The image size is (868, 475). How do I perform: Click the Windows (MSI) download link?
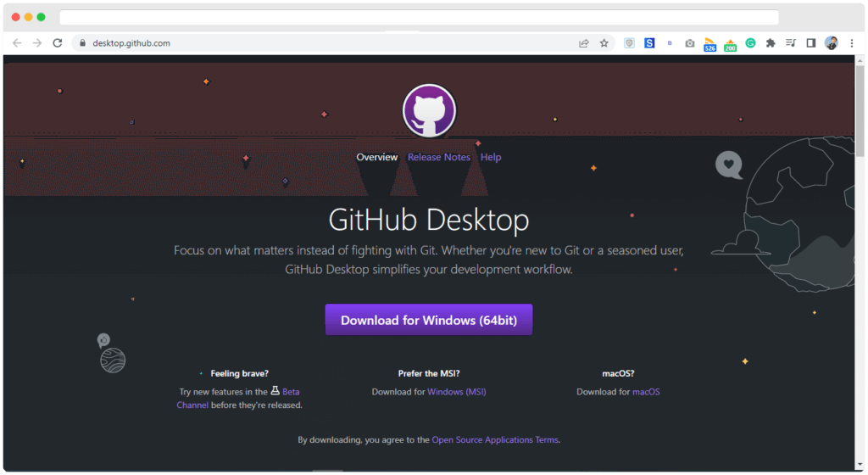[457, 392]
